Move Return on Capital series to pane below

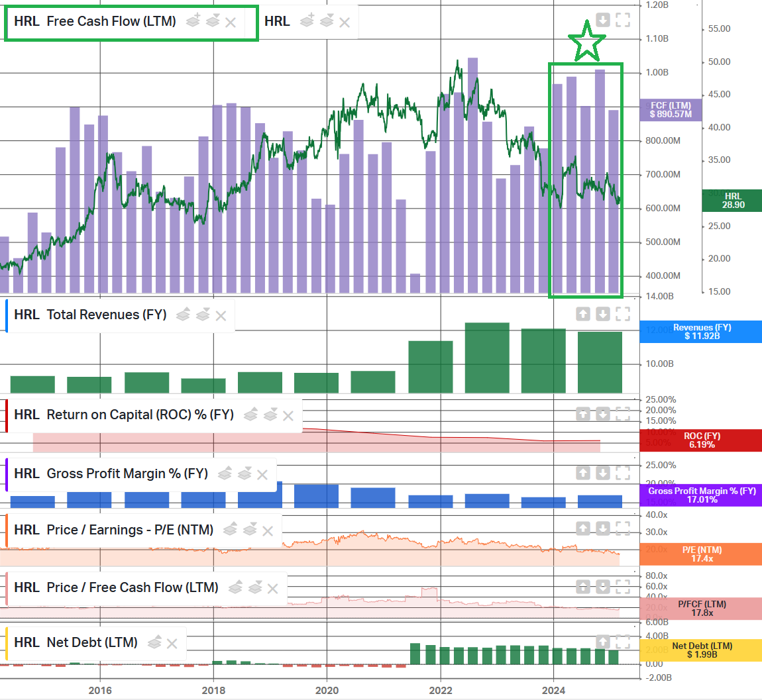click(x=271, y=415)
